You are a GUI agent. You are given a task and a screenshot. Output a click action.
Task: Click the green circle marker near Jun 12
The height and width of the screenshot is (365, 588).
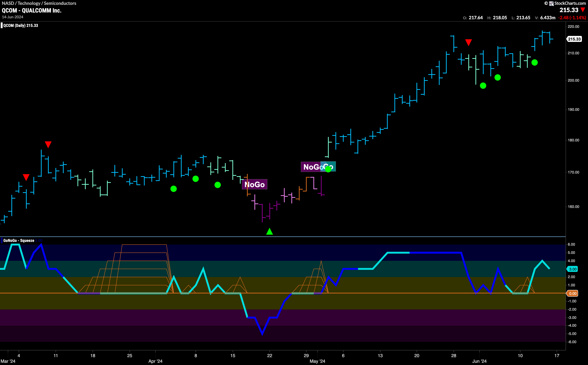click(x=534, y=63)
